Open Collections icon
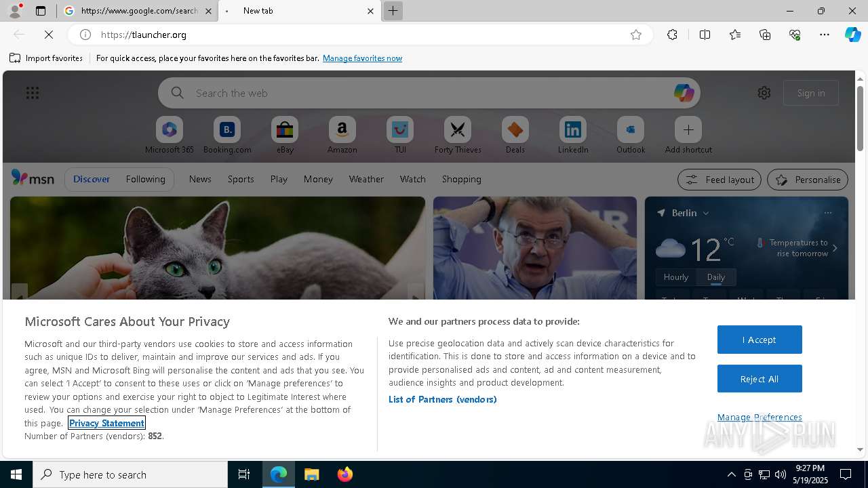Image resolution: width=868 pixels, height=488 pixels. click(x=765, y=35)
